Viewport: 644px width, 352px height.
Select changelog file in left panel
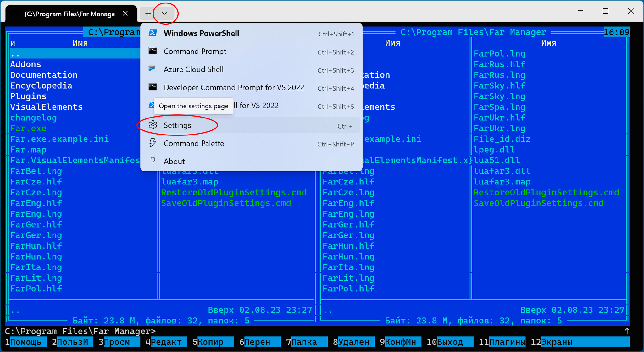pos(34,118)
